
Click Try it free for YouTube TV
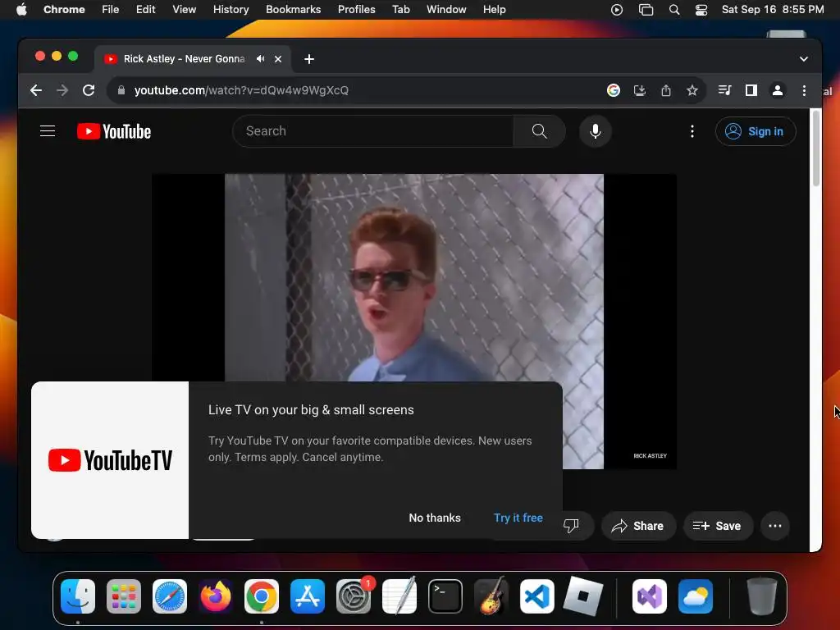518,518
